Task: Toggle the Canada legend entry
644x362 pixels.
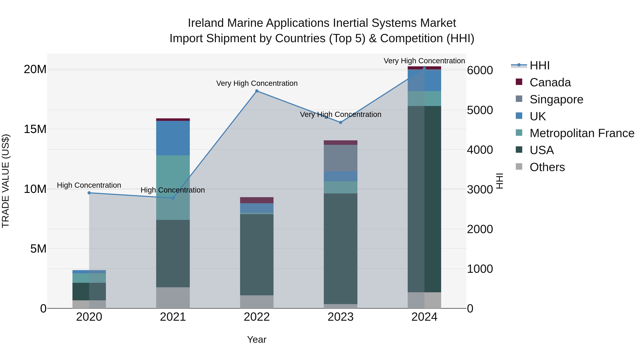Action: click(x=543, y=82)
